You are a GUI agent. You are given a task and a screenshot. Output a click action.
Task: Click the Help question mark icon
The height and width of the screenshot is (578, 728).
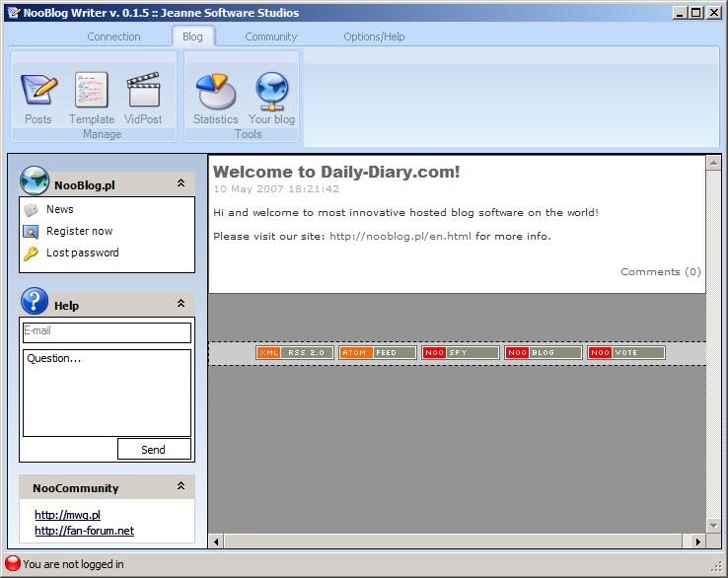(35, 301)
